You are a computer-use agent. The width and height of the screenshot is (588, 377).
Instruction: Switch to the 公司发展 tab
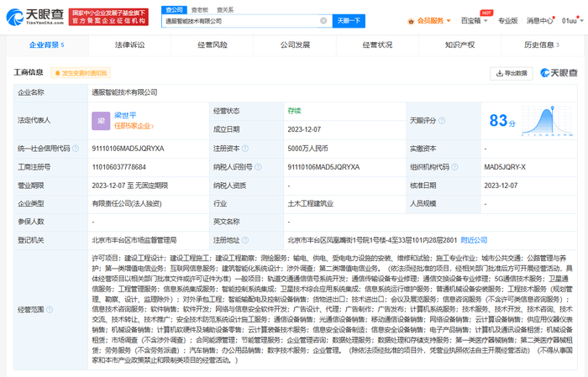(295, 45)
